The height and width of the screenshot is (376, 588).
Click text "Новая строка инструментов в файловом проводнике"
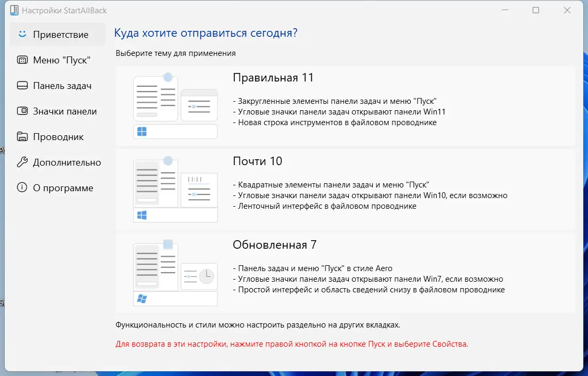pos(337,122)
